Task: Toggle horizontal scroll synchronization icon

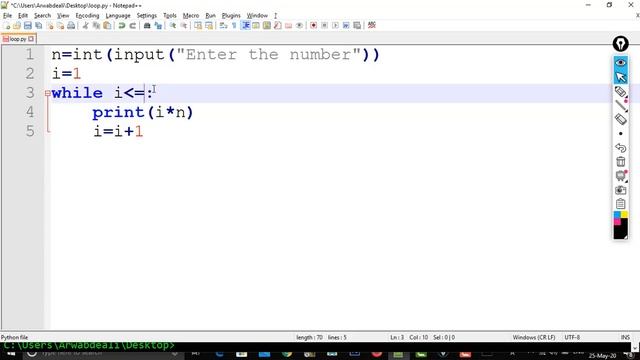Action: (209, 25)
